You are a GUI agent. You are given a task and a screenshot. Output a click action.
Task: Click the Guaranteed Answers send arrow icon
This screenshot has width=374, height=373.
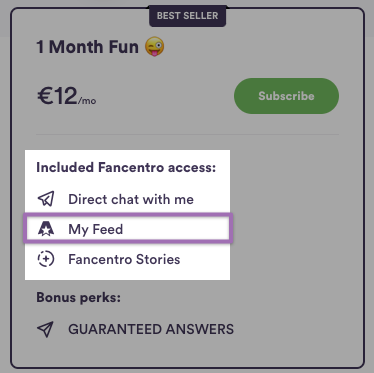pyautogui.click(x=45, y=329)
